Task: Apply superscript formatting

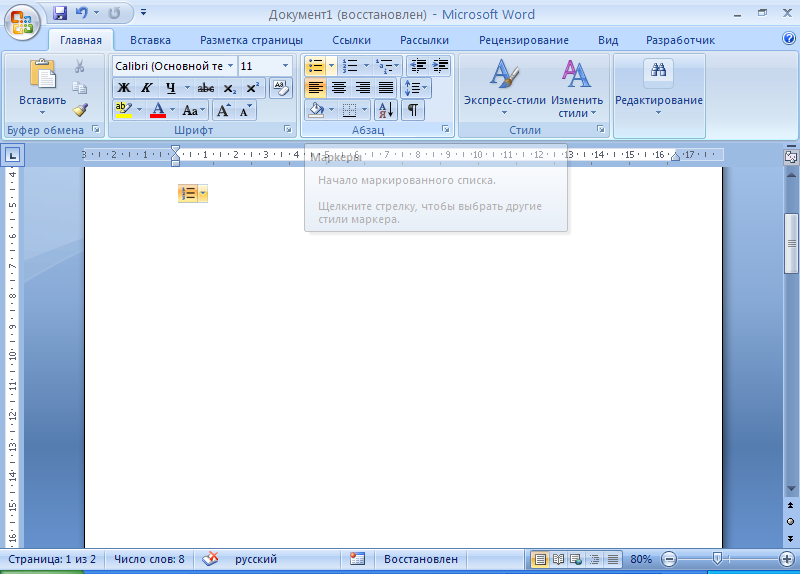Action: point(252,88)
